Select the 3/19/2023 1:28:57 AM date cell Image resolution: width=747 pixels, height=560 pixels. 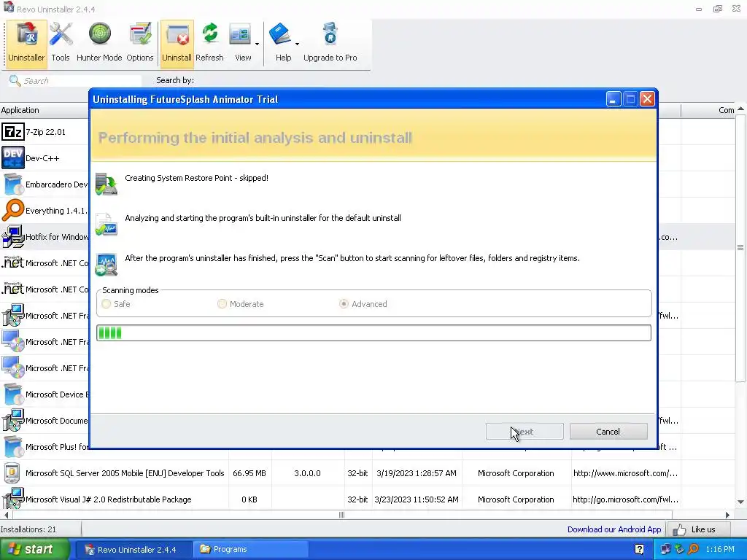[x=417, y=472]
